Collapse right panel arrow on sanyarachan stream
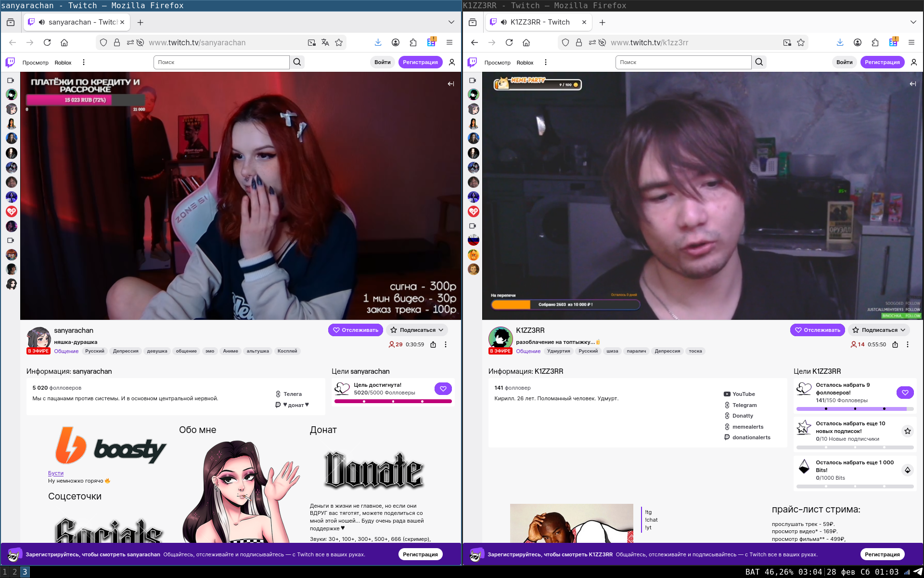 [450, 84]
